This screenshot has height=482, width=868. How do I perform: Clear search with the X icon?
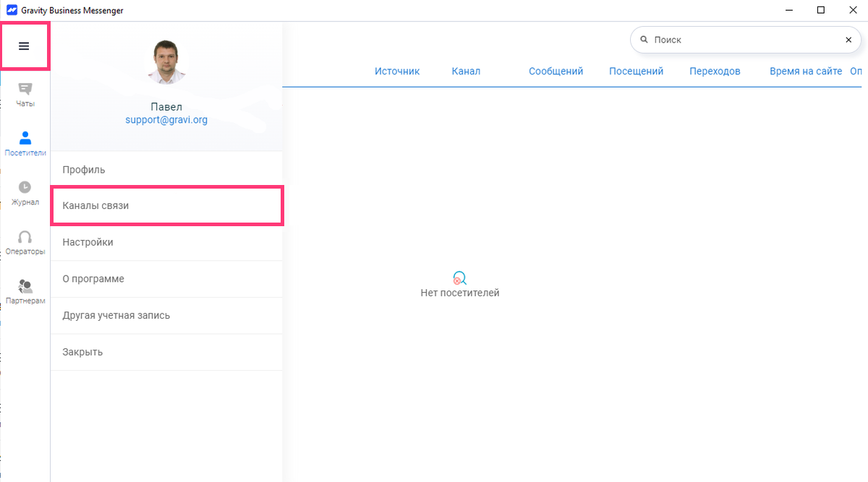[x=848, y=40]
